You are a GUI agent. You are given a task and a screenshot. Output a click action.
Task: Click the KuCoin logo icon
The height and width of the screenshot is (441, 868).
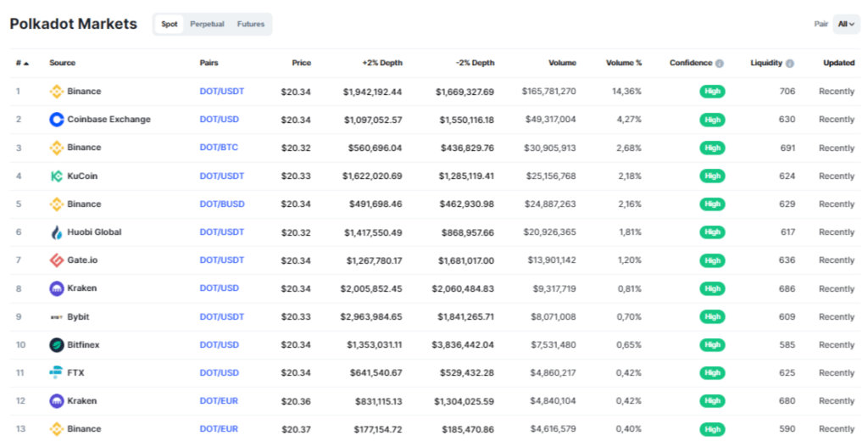point(57,176)
